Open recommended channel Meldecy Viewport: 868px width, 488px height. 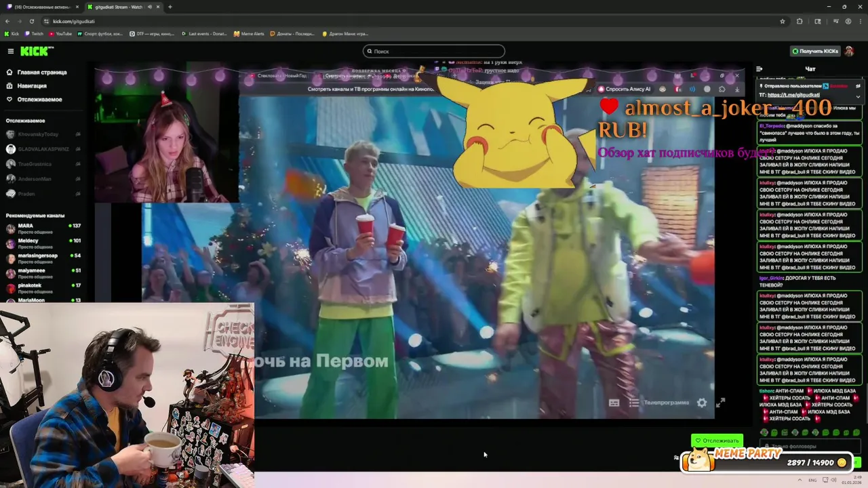[x=43, y=243]
